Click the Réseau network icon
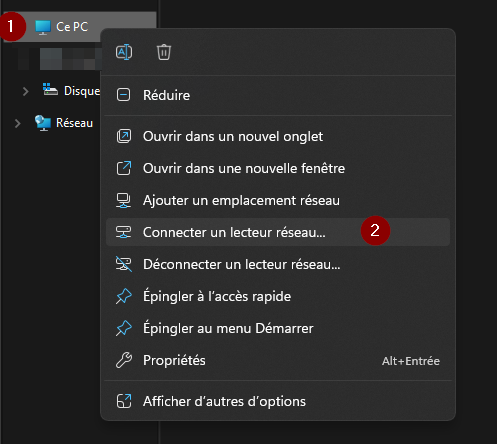This screenshot has width=497, height=444. click(43, 123)
